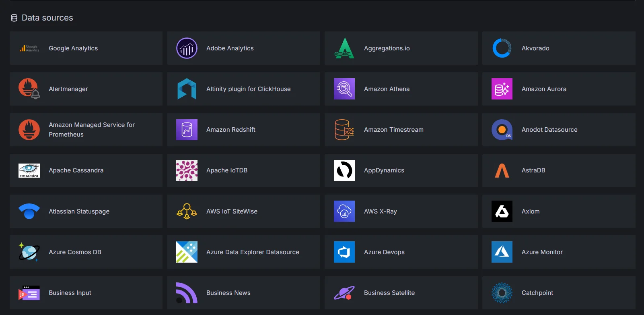The width and height of the screenshot is (644, 315).
Task: Select the AWS X-Ray cloud icon
Action: [x=344, y=211]
